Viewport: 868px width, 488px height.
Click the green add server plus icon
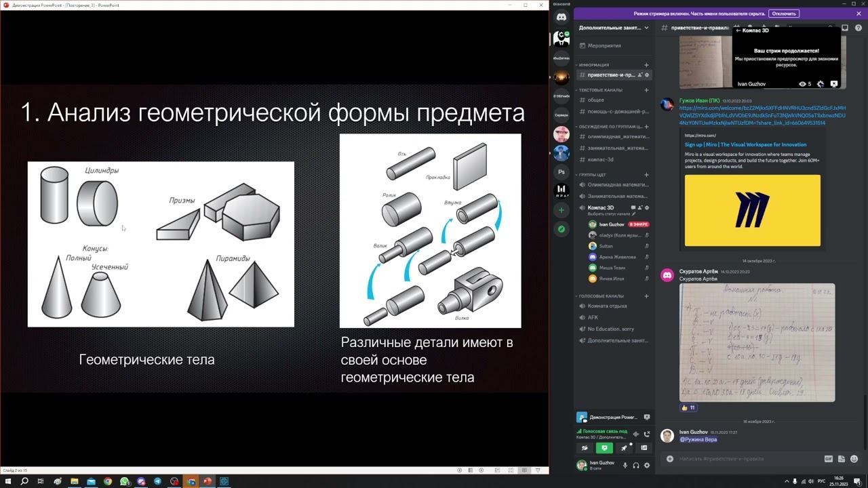tap(561, 211)
